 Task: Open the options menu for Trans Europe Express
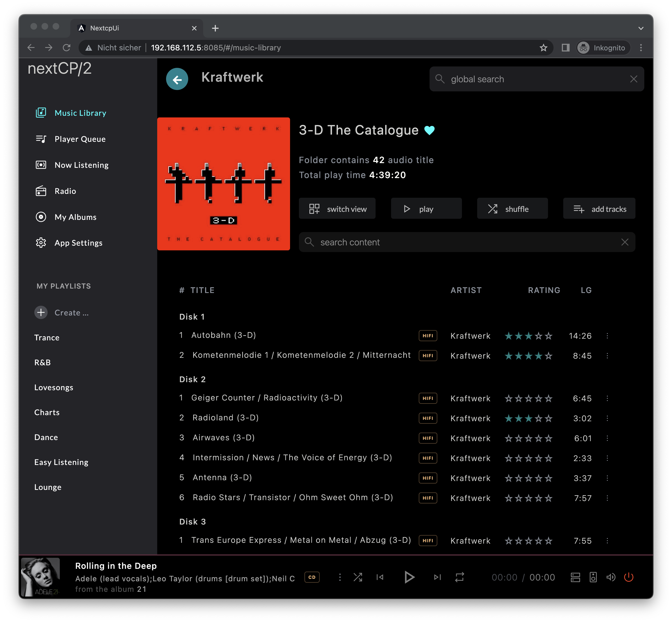click(607, 540)
